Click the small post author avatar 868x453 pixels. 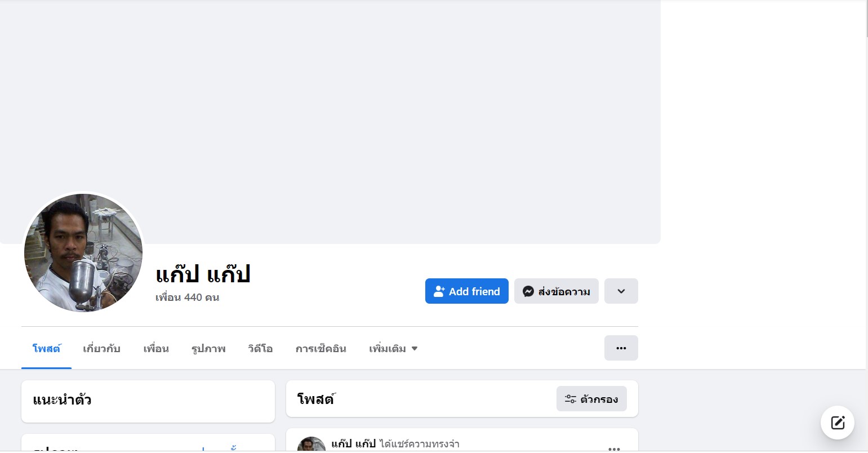(x=311, y=445)
